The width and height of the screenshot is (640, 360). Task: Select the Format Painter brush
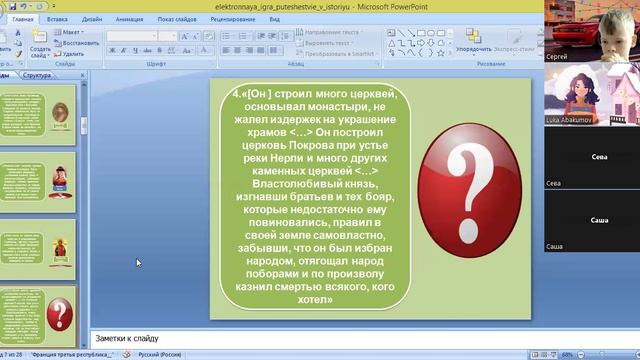click(18, 54)
